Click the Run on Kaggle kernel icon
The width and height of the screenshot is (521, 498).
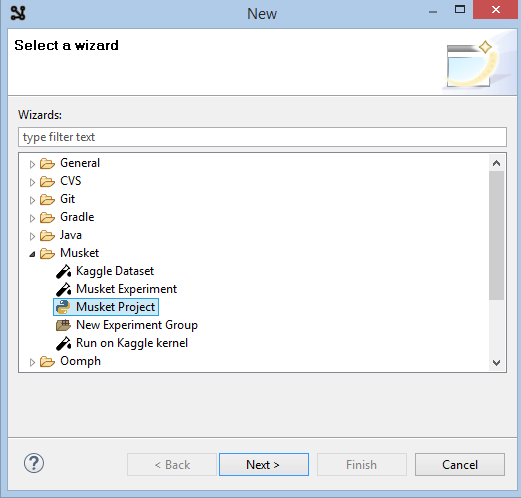coord(63,343)
